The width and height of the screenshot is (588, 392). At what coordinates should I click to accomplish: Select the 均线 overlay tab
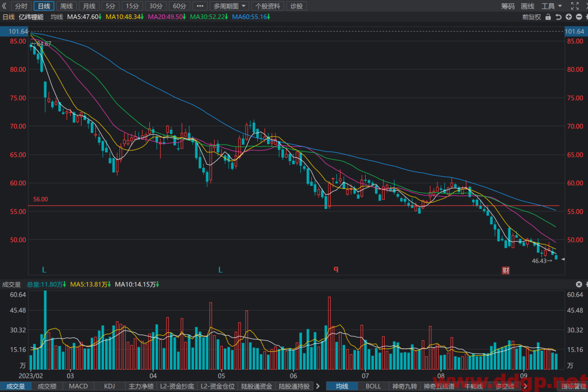click(x=342, y=386)
